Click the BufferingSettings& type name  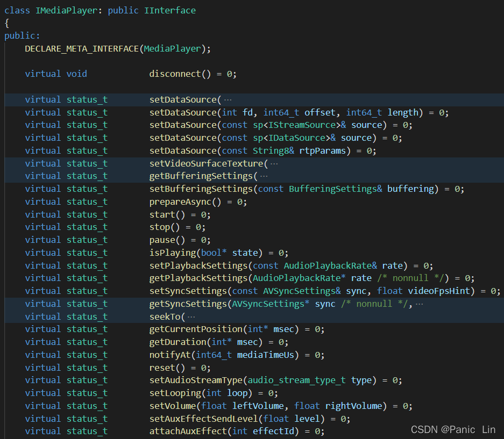point(336,189)
